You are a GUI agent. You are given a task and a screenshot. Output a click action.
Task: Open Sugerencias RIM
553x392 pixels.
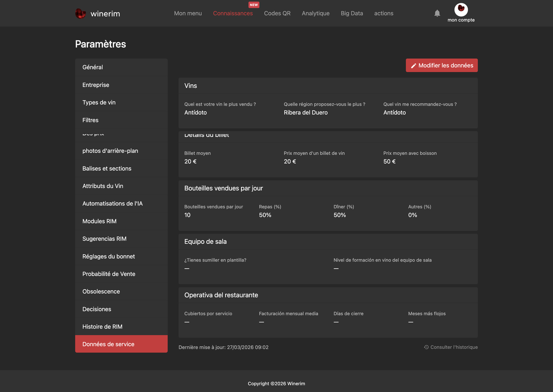[x=121, y=239]
